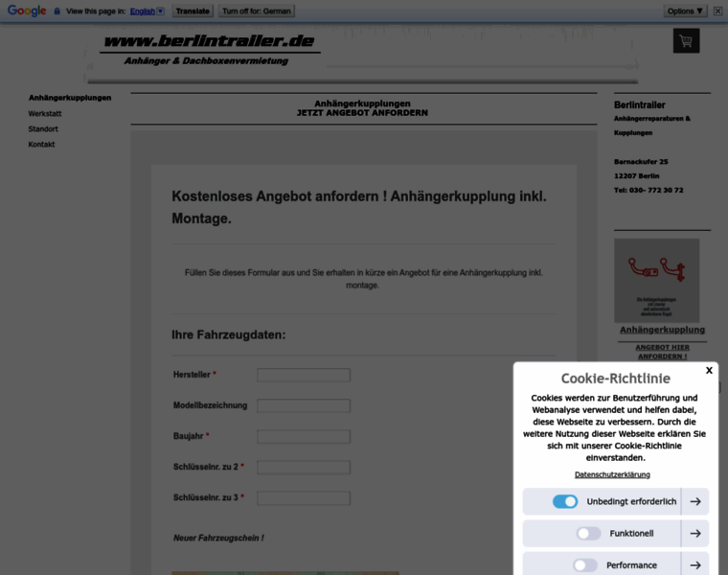This screenshot has width=728, height=575.
Task: Open Standort menu item
Action: pyautogui.click(x=43, y=129)
